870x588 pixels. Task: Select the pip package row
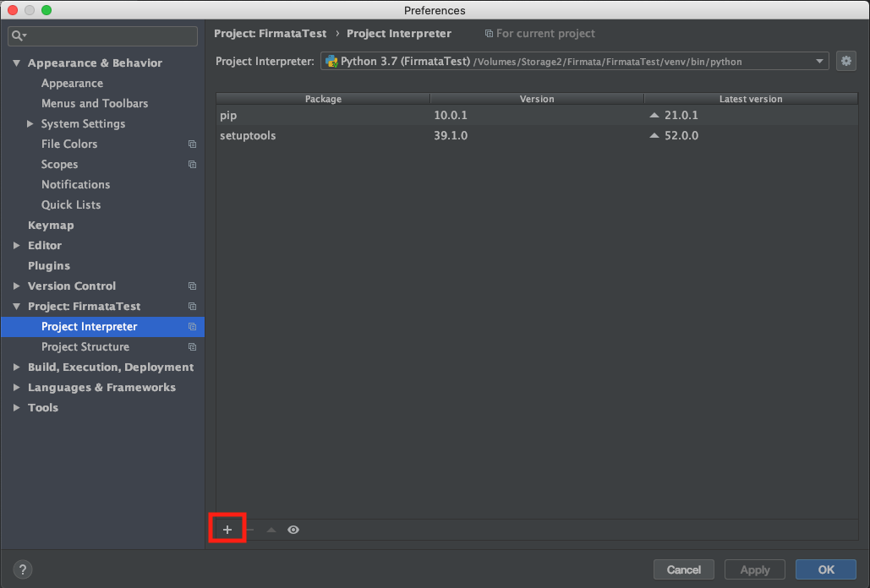point(537,115)
